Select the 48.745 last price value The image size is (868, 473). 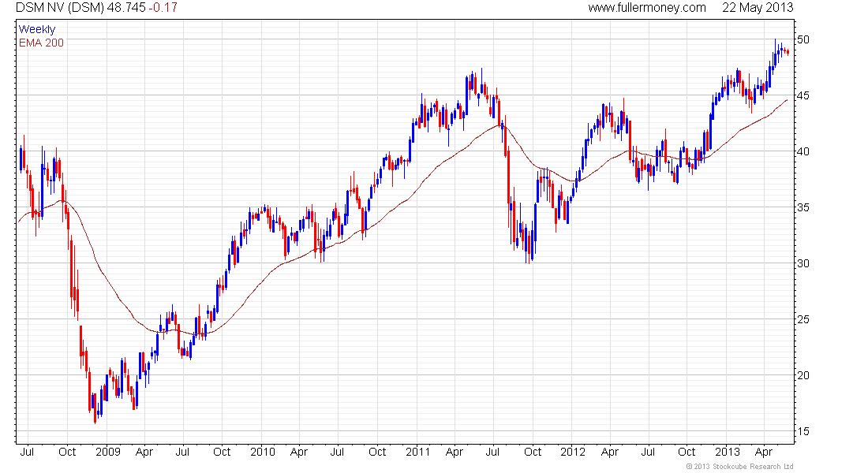[126, 8]
